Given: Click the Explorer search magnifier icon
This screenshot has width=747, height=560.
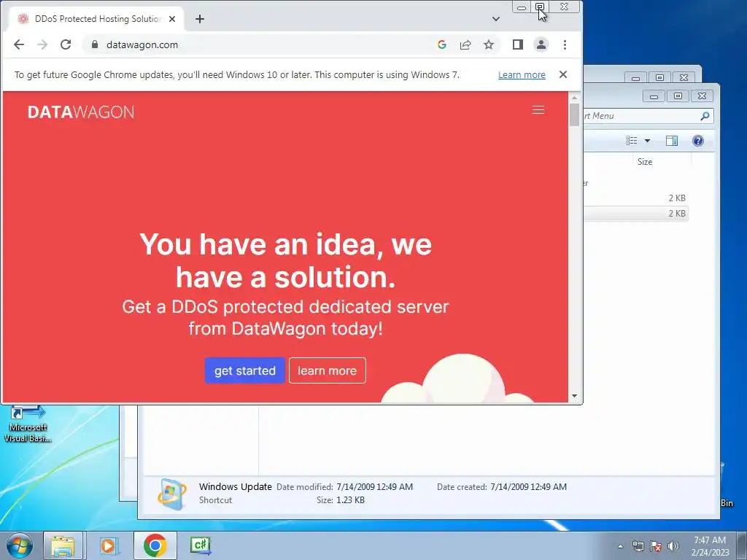Looking at the screenshot, I should point(705,116).
